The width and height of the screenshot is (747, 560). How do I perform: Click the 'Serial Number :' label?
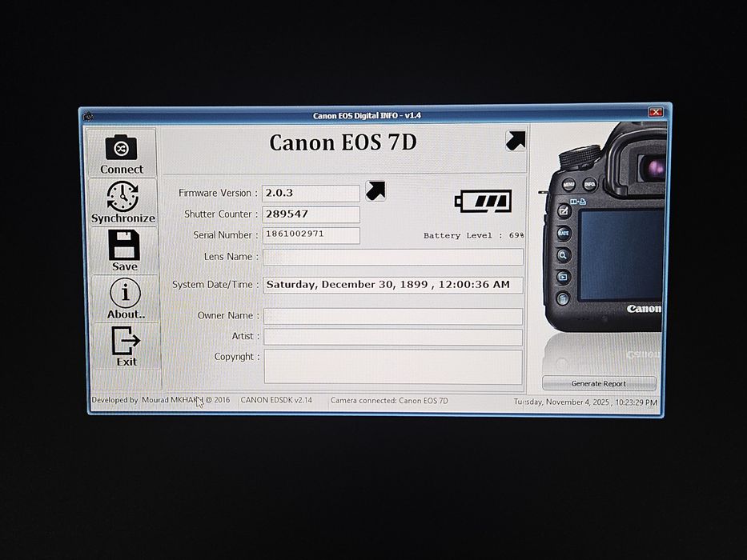(225, 235)
